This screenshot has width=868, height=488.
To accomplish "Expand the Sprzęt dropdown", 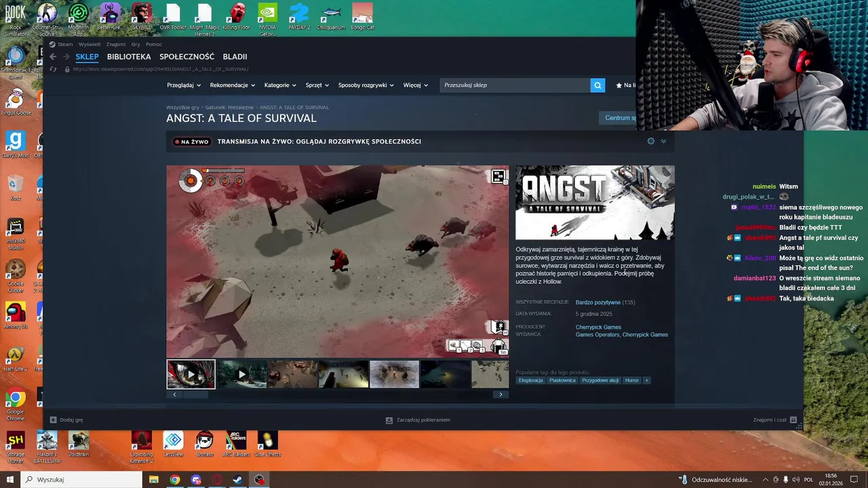I will pyautogui.click(x=317, y=85).
